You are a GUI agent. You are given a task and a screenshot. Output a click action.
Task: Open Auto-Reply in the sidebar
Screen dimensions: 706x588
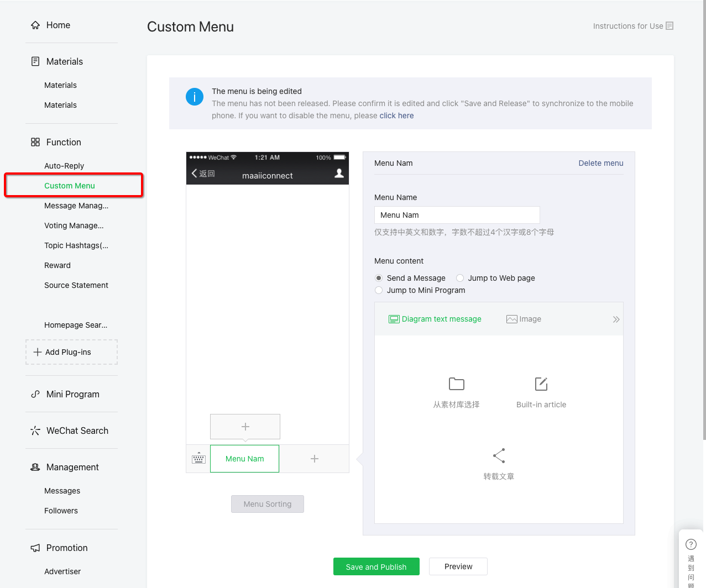[64, 166]
